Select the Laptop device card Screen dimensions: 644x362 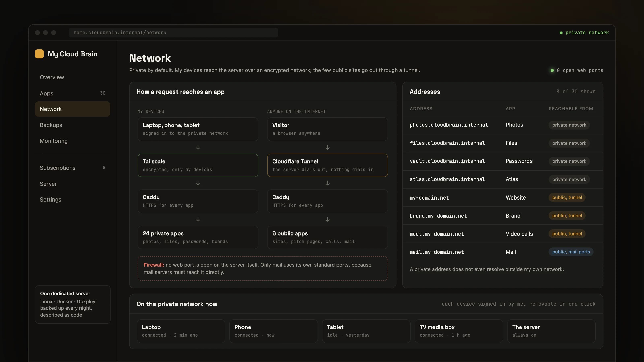pyautogui.click(x=181, y=331)
